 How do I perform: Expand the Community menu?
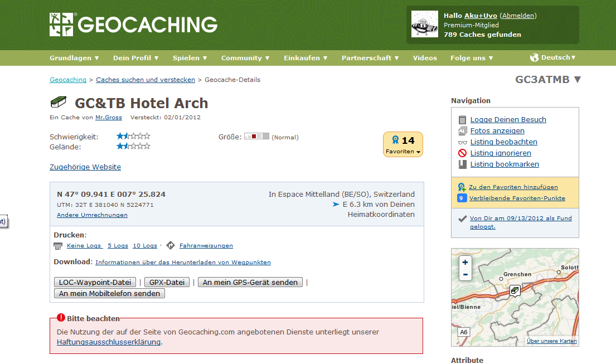pyautogui.click(x=245, y=58)
